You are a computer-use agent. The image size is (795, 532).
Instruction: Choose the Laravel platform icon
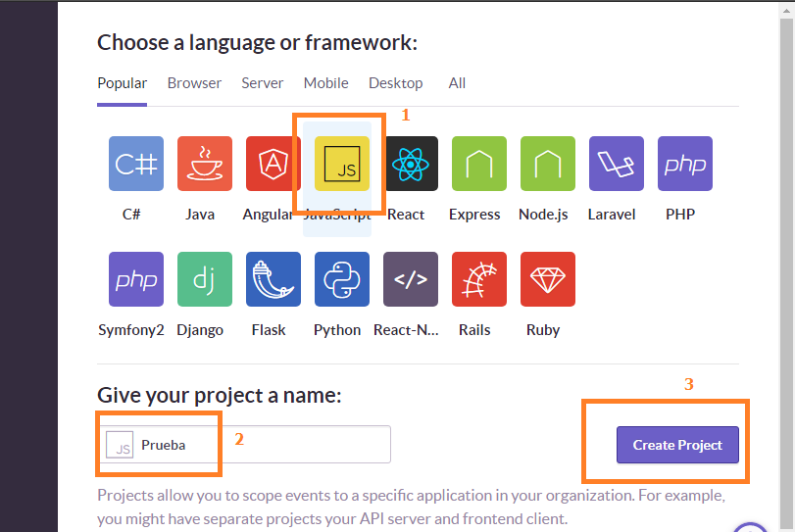tap(617, 164)
